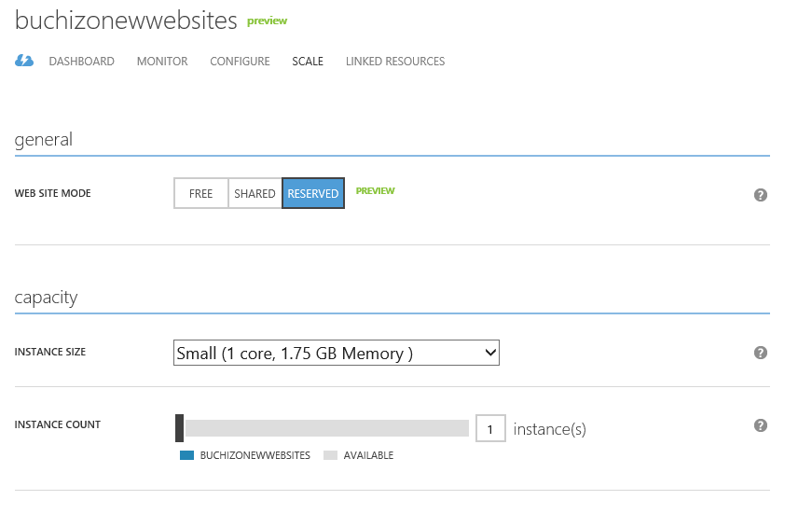Open the Configure tab
Screen dimensions: 812x528
[x=240, y=62]
